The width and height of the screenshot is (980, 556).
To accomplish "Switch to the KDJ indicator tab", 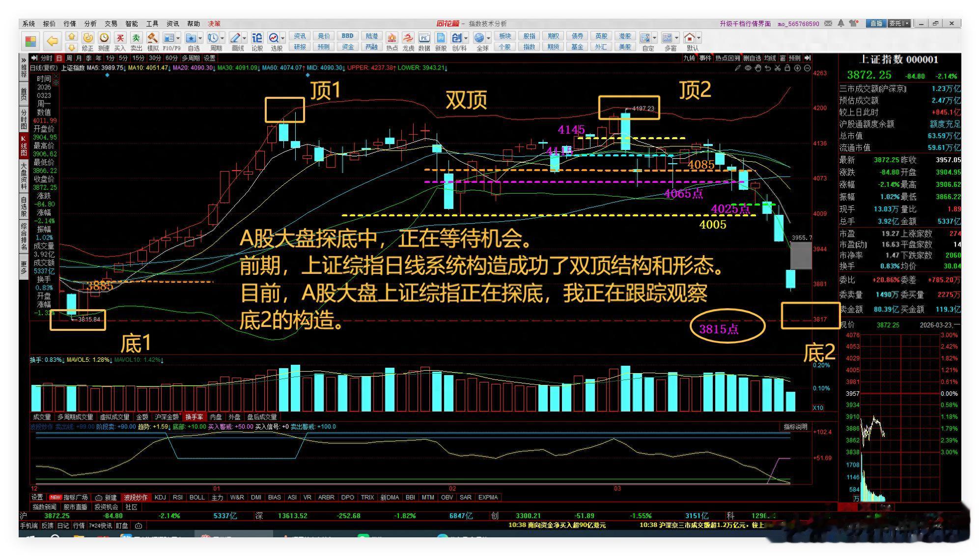I will (x=160, y=497).
